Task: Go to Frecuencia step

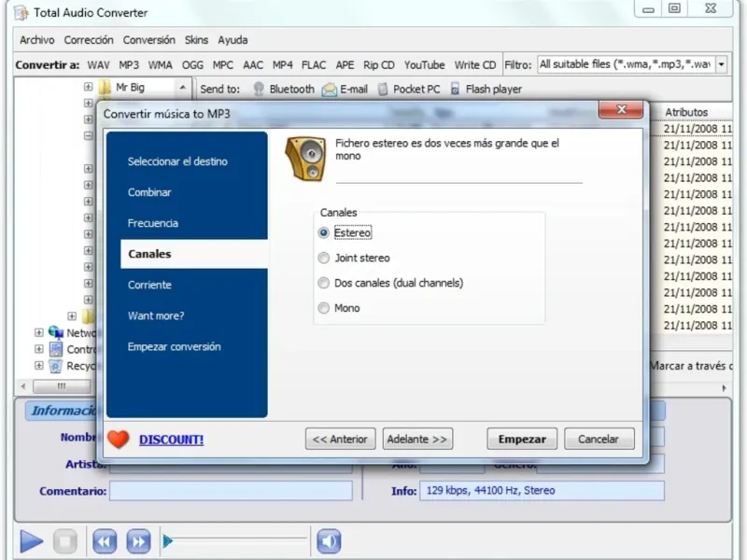Action: point(153,223)
